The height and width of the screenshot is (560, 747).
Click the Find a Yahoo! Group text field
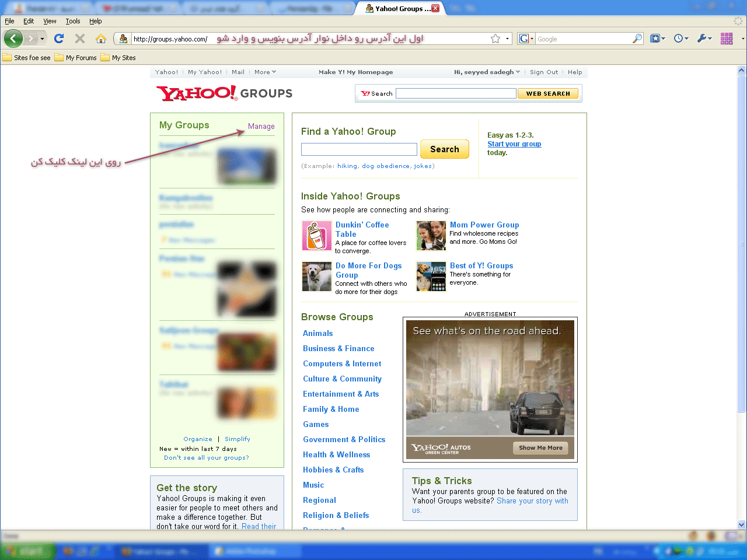(359, 149)
